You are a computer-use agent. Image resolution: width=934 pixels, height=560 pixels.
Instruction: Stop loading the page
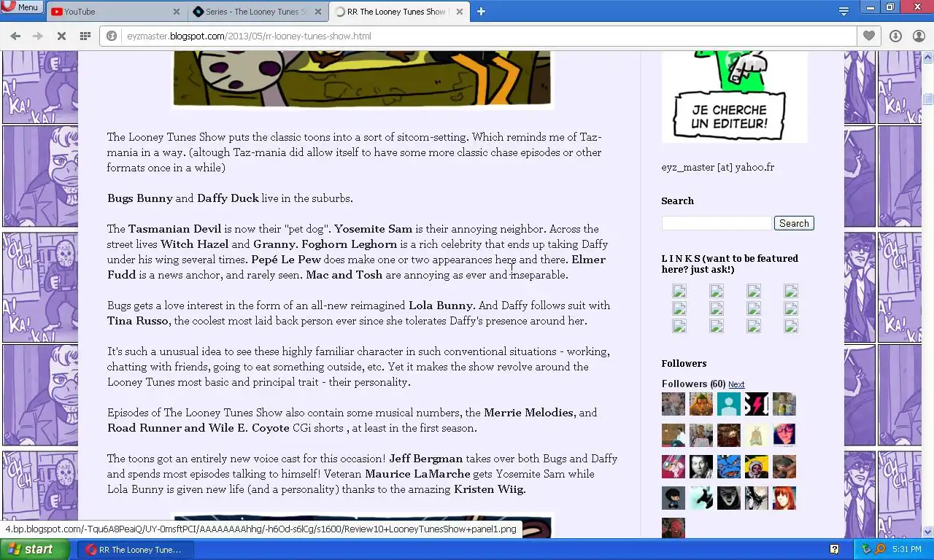click(61, 36)
